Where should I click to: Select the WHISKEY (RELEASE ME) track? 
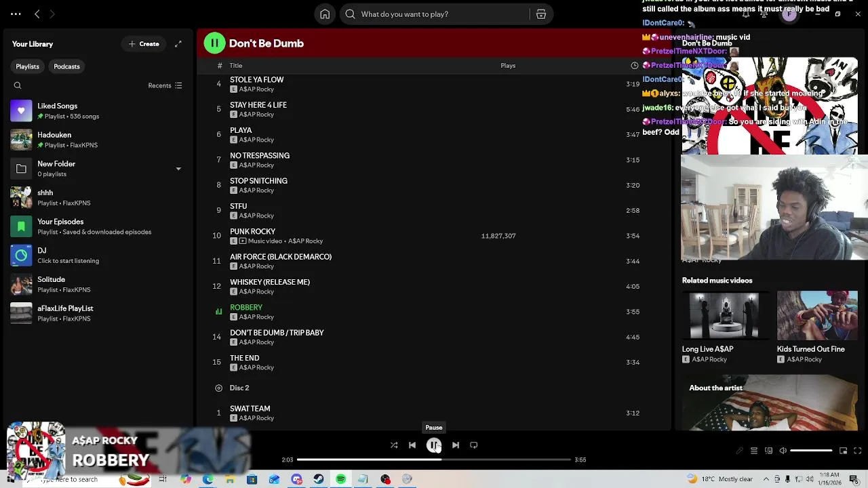(x=434, y=286)
